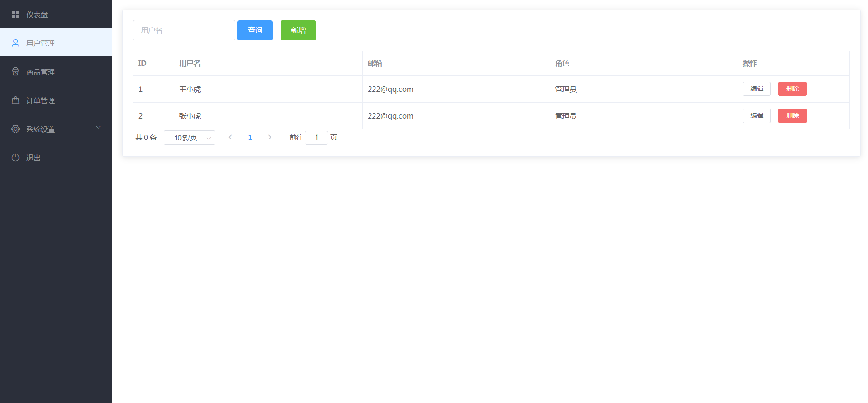The width and height of the screenshot is (868, 403).
Task: Edit user 张小虎 with 编辑 button
Action: (757, 115)
